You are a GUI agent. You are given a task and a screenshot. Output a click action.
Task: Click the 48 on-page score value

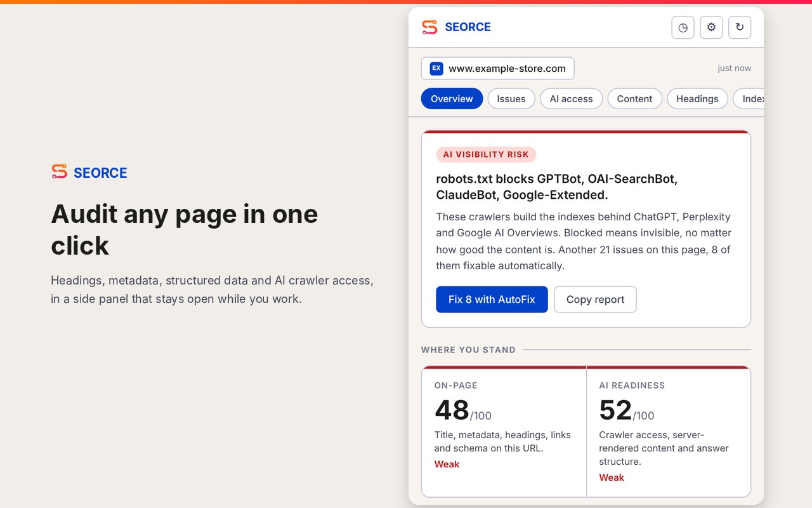pyautogui.click(x=452, y=410)
